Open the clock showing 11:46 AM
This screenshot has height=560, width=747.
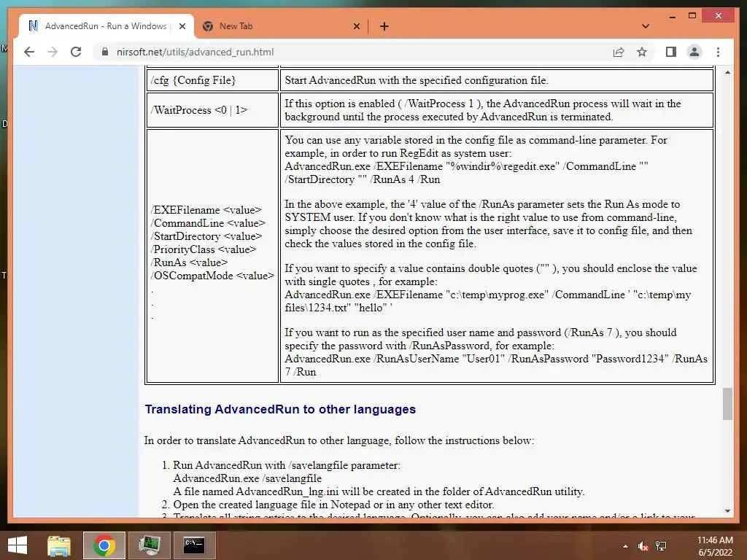point(715,545)
